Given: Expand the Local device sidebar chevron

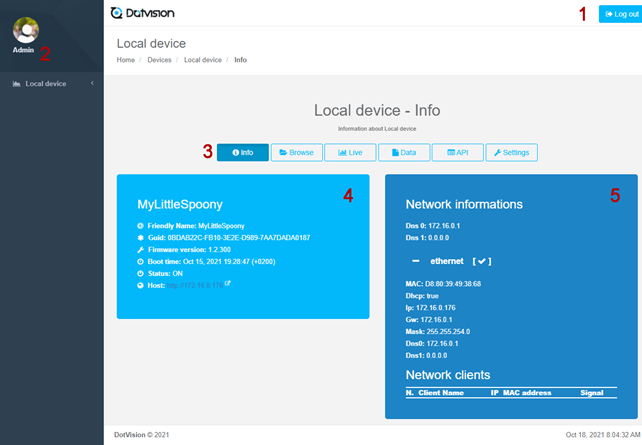Looking at the screenshot, I should (x=92, y=83).
